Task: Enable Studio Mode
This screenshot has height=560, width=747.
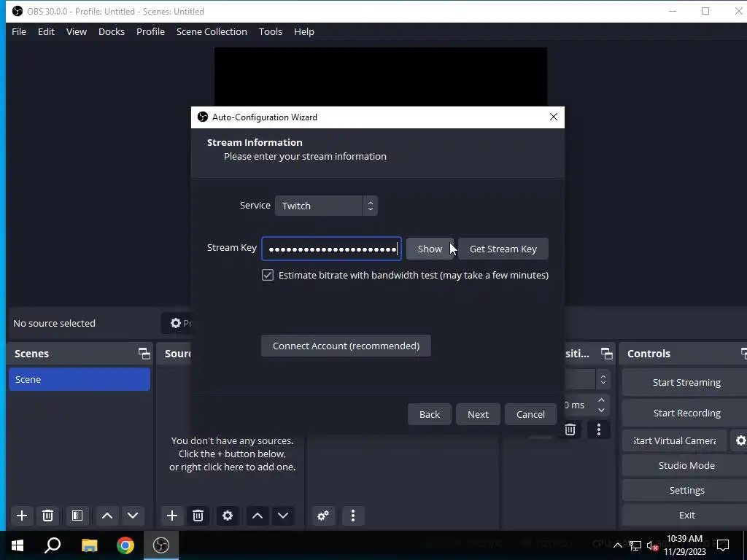Action: coord(686,465)
